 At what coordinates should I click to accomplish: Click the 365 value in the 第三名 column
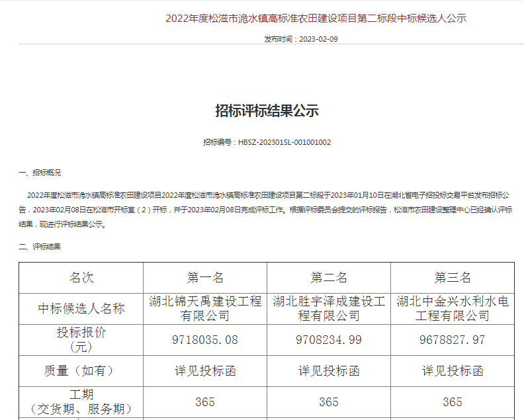coord(452,402)
